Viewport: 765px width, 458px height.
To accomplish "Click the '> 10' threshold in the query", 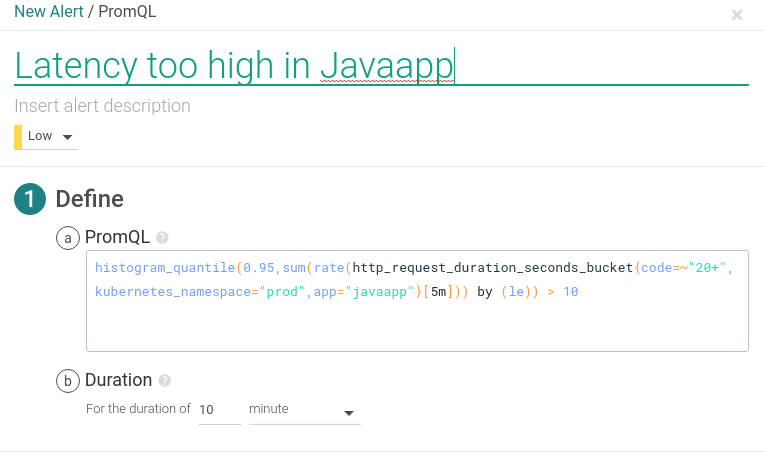I will (563, 292).
